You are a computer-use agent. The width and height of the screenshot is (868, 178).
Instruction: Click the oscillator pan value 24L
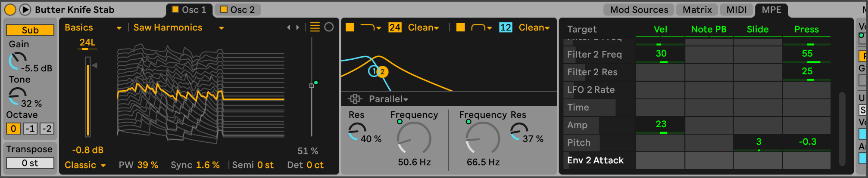(87, 42)
